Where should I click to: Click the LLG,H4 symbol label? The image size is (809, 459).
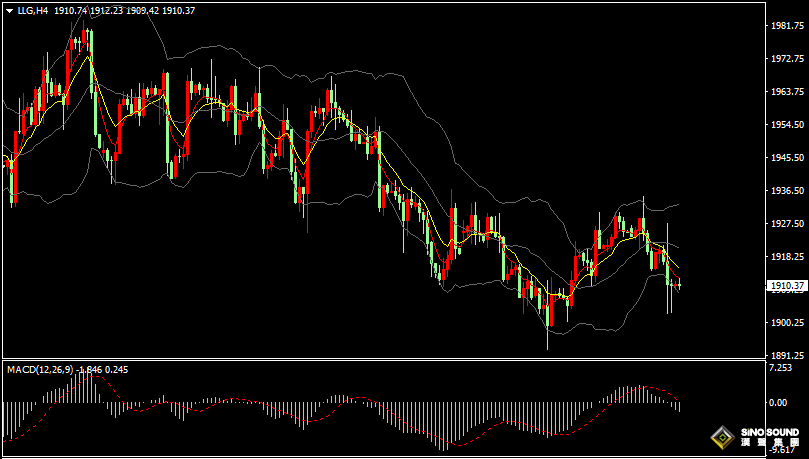coord(33,10)
